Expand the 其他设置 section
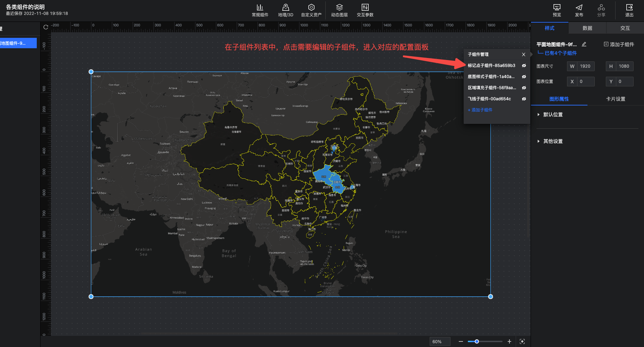This screenshot has height=347, width=644. coord(552,141)
